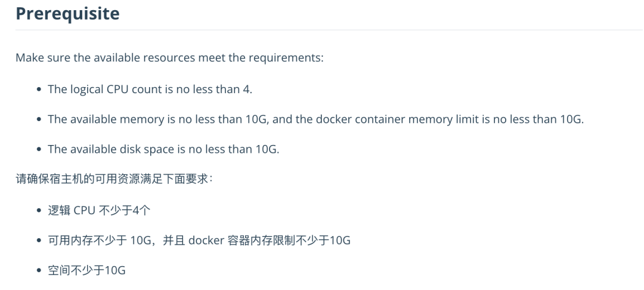The height and width of the screenshot is (290, 644).
Task: Click the available disk space requirement line
Action: click(x=163, y=149)
